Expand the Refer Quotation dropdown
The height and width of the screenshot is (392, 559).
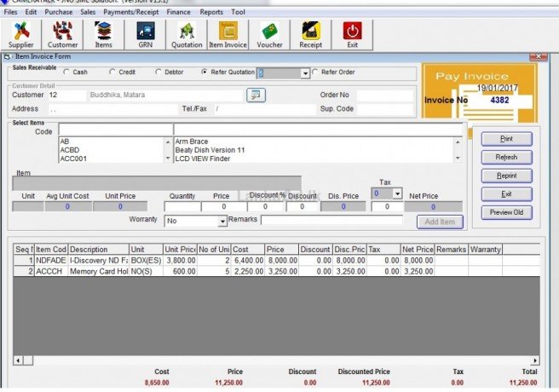click(304, 73)
